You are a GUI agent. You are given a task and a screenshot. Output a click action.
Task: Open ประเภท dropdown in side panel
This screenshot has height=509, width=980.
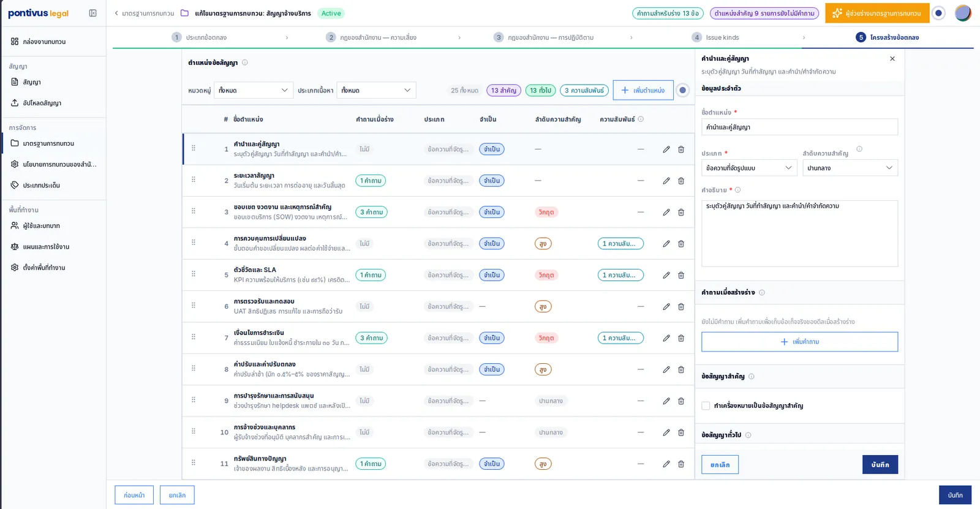(749, 168)
